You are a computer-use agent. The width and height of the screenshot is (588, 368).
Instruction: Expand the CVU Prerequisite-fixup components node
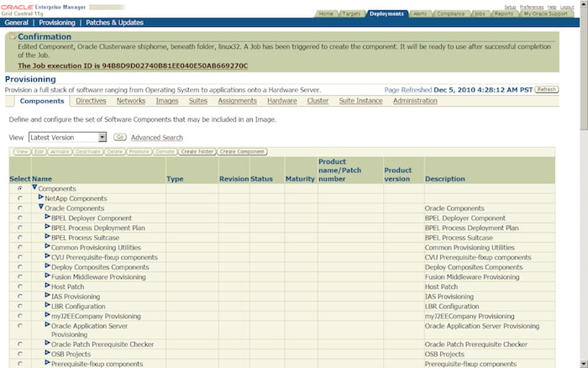tap(48, 255)
